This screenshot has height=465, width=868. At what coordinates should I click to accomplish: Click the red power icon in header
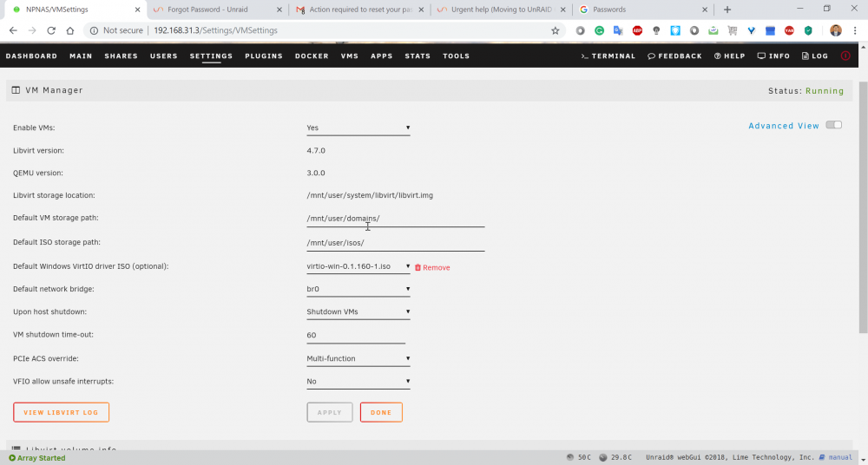pyautogui.click(x=845, y=56)
